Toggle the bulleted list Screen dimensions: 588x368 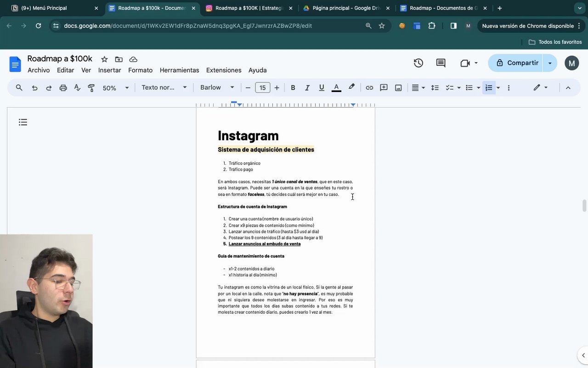[469, 87]
